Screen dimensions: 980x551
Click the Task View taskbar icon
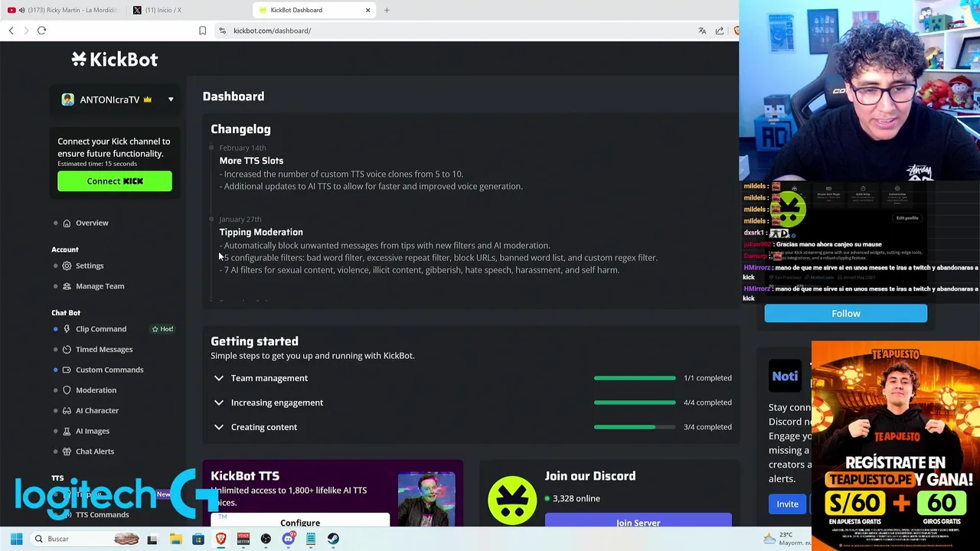pos(152,539)
